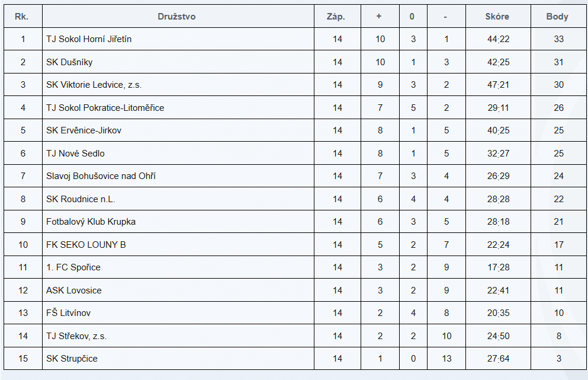Click Slavoj Bohušovice nad Ohří team
Image resolution: width=588 pixels, height=380 pixels.
tap(101, 176)
